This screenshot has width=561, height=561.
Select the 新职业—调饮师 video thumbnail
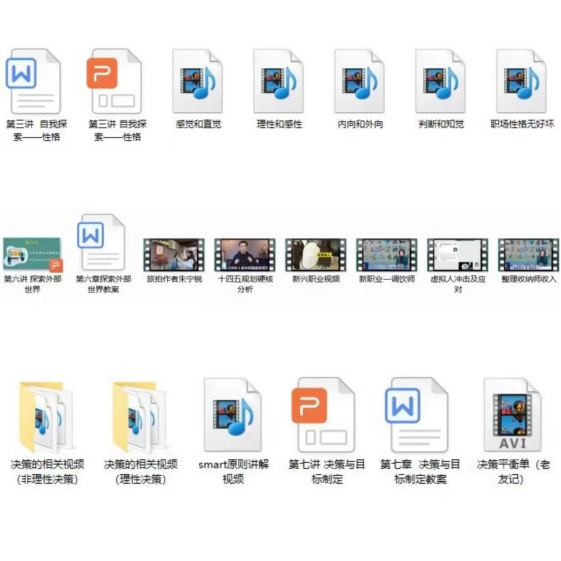coord(387,255)
